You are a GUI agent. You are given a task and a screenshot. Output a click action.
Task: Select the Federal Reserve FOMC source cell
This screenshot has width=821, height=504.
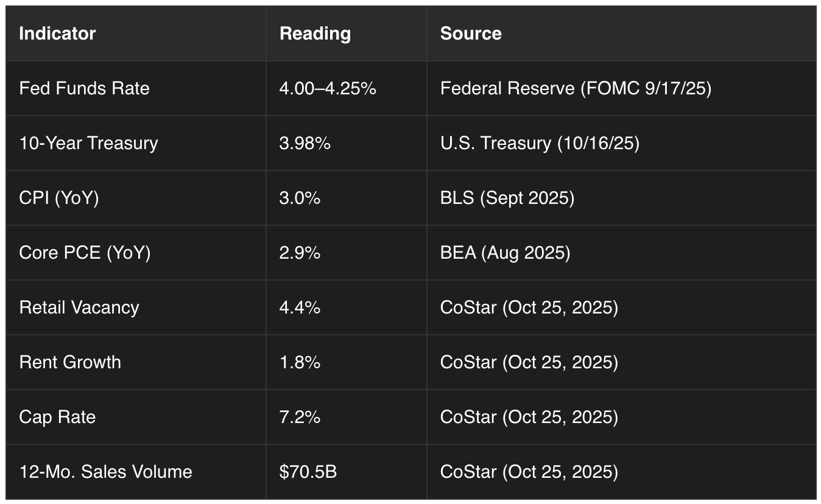[576, 88]
